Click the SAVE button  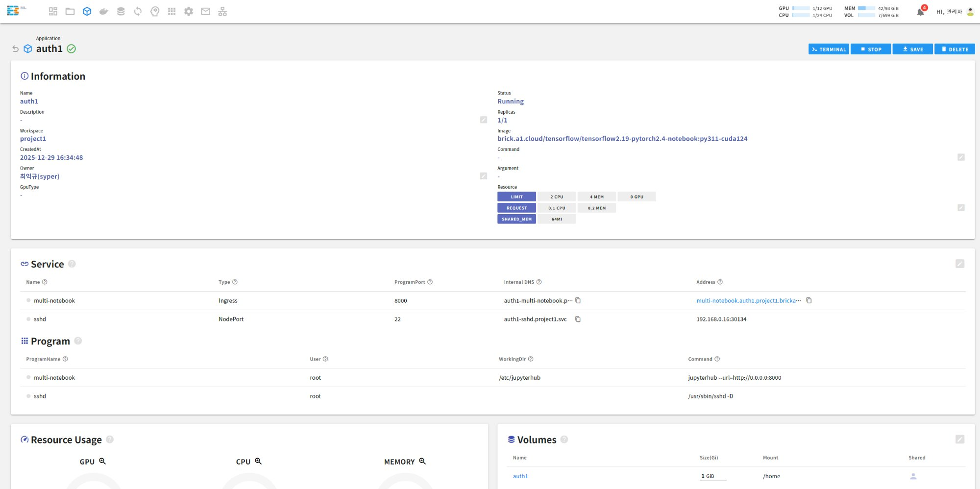912,49
